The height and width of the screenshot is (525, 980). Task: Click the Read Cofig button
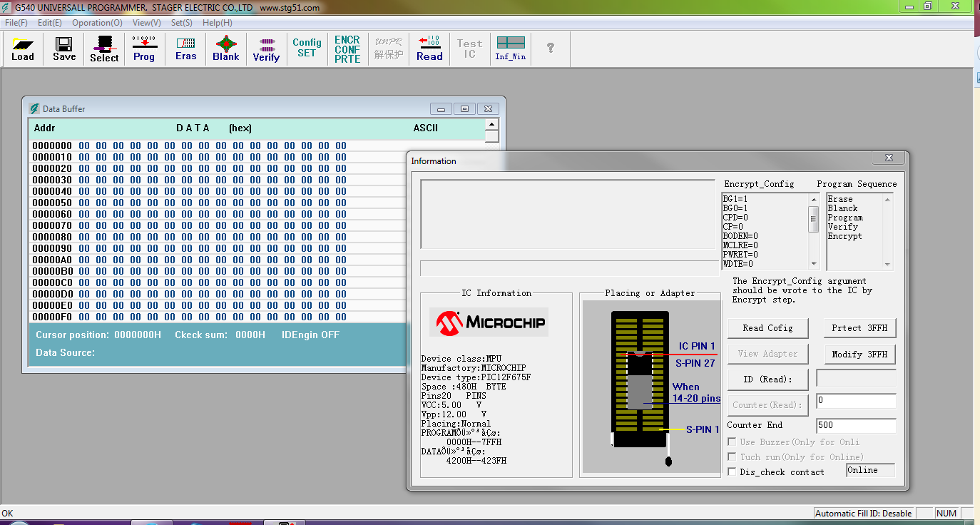tap(767, 328)
